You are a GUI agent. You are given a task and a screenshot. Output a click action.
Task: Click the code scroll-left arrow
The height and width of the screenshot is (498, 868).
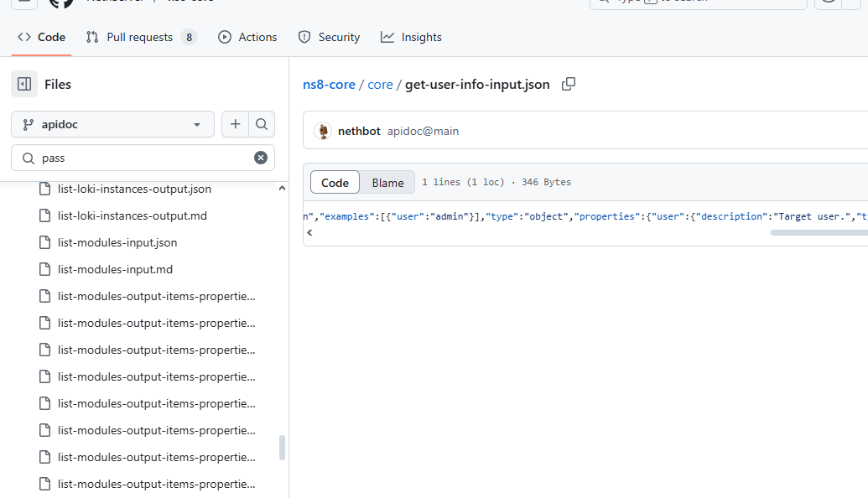click(x=309, y=232)
